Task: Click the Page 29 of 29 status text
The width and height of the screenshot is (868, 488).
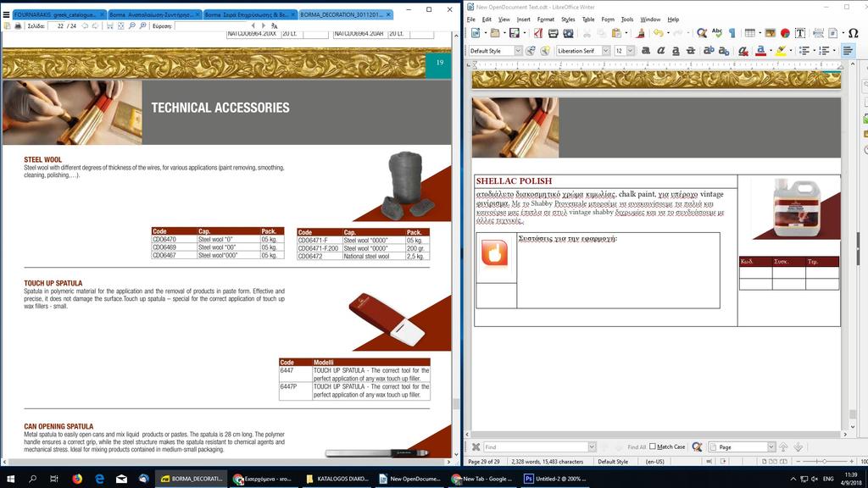Action: click(483, 462)
